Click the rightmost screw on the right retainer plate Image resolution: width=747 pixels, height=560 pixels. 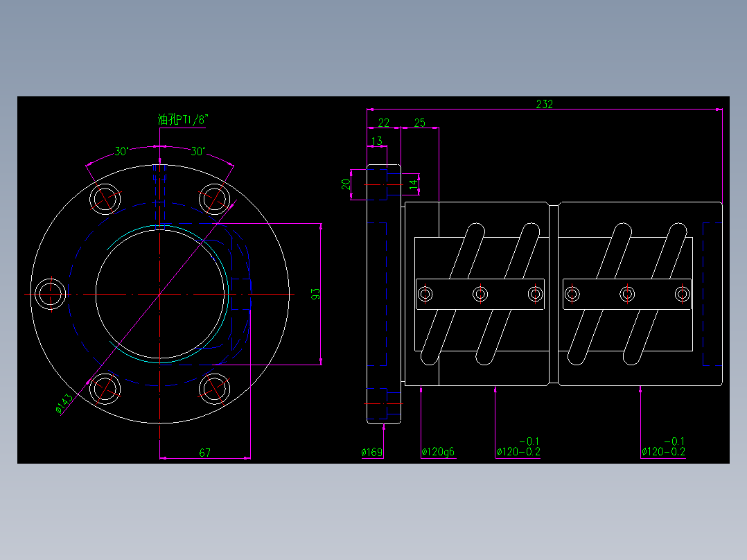(682, 294)
